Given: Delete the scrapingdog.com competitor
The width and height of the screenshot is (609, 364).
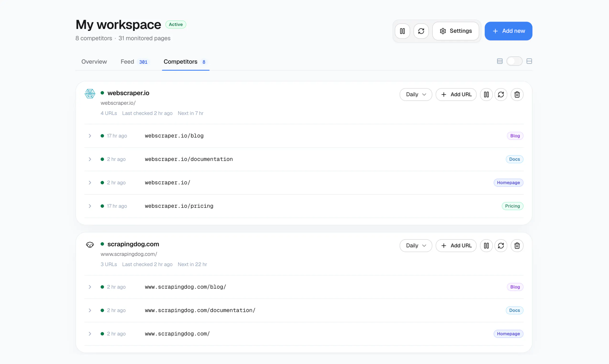Looking at the screenshot, I should tap(517, 245).
